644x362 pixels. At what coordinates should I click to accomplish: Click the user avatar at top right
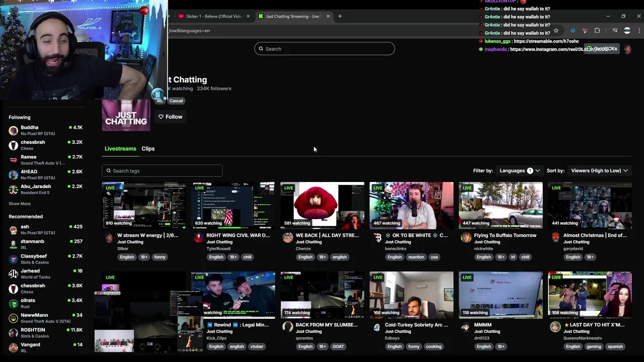(627, 49)
